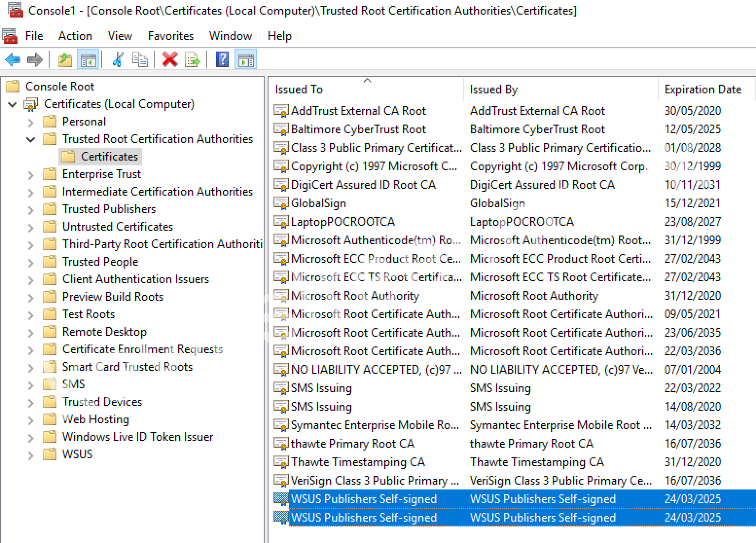Click the Cut scissors icon

pyautogui.click(x=118, y=60)
